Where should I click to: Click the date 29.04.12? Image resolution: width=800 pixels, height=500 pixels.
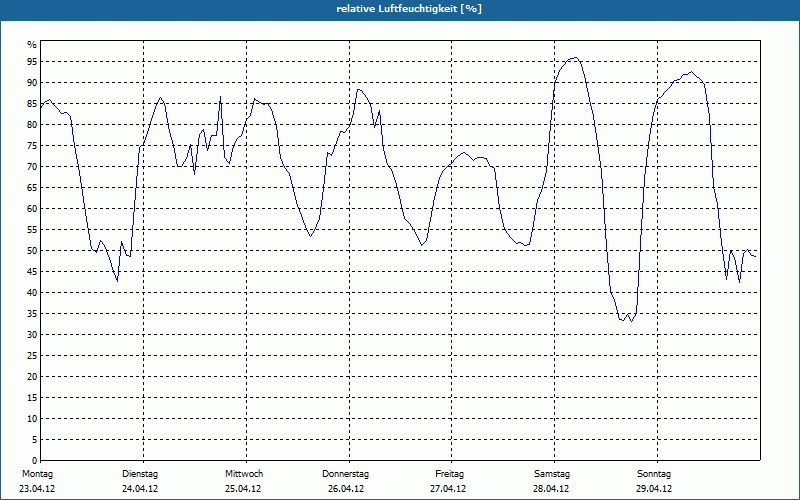point(654,489)
